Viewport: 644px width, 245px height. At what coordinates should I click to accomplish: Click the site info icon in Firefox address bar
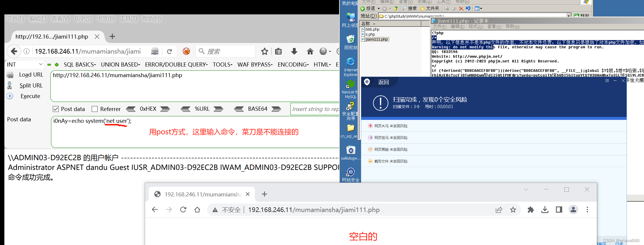[27, 51]
